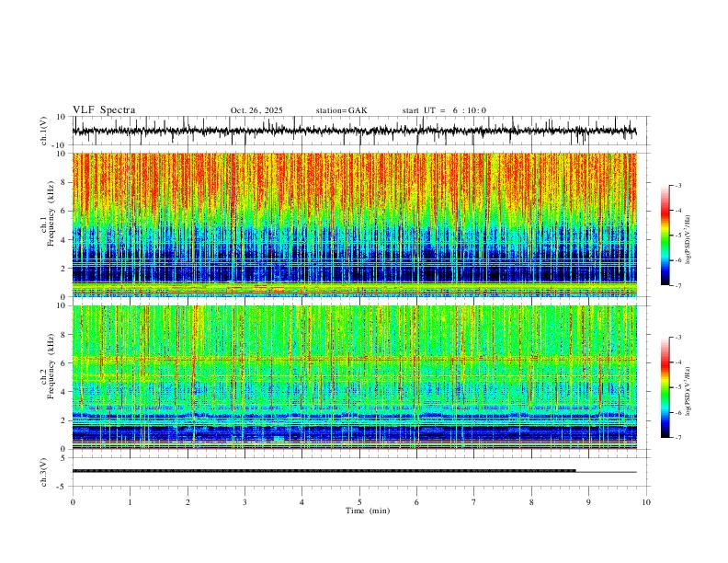Screen dimensions: 728x563
Task: Click the 'Time (min)' axis label
Action: (368, 511)
